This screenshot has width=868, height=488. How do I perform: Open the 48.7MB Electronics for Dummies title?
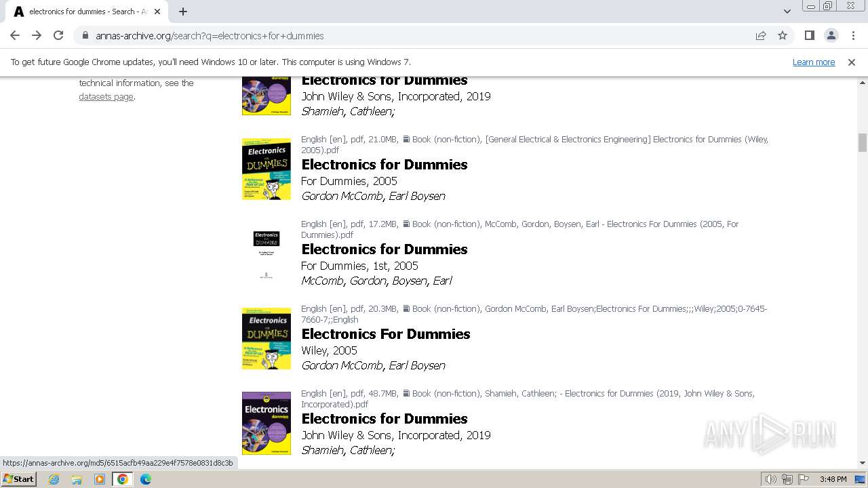pos(384,419)
